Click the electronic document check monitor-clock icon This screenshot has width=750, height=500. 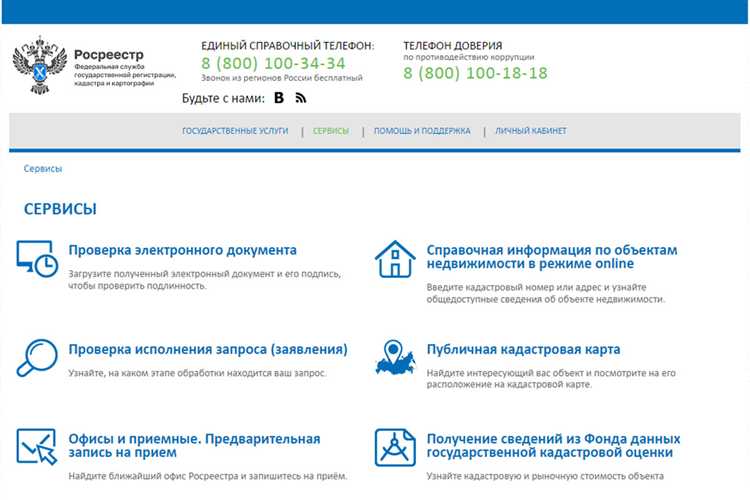click(37, 259)
